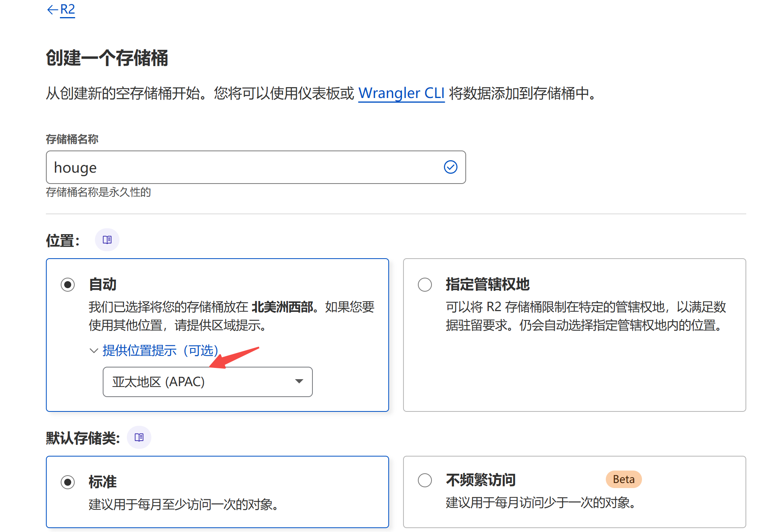This screenshot has width=777, height=532.
Task: Select the 标准 storage class radio button
Action: pos(68,482)
